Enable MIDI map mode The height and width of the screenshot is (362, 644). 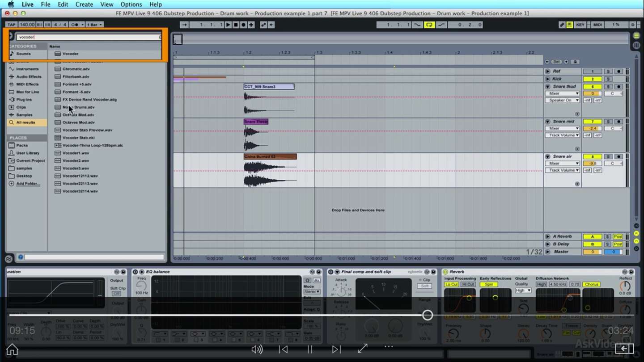(597, 25)
